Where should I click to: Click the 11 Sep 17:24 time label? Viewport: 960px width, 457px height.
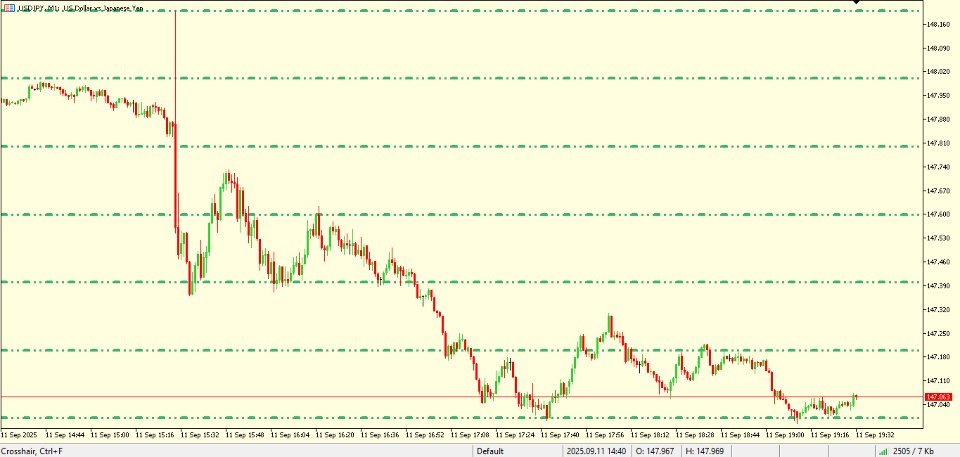tap(515, 435)
